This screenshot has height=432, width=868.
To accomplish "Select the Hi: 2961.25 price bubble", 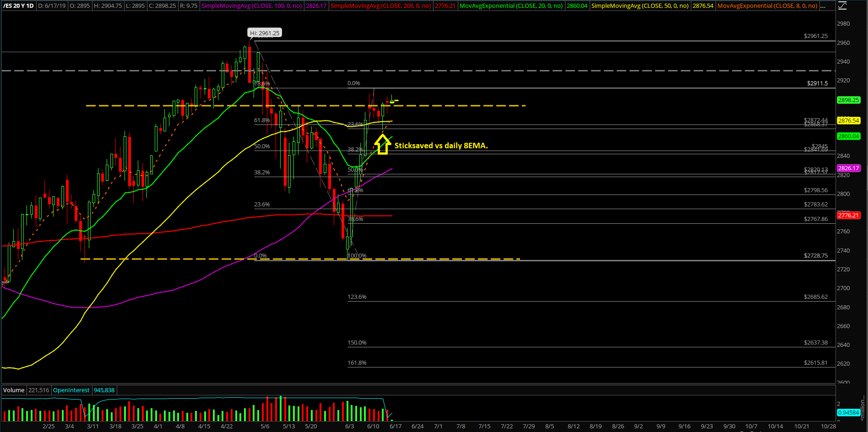I will [265, 33].
